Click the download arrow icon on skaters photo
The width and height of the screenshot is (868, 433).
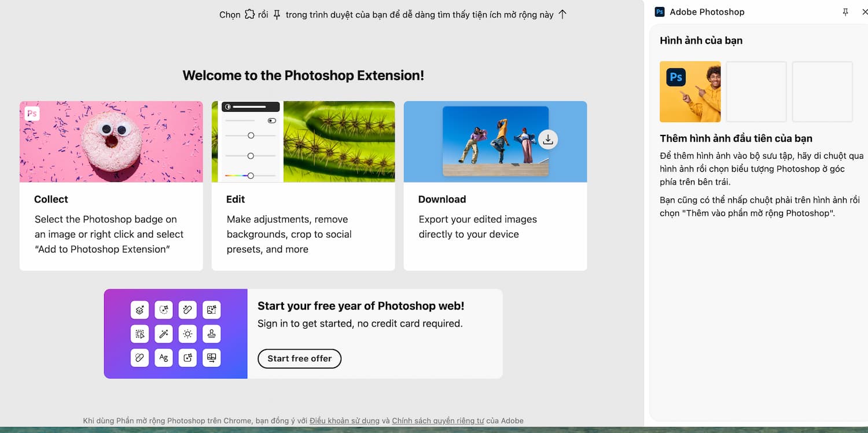click(548, 140)
